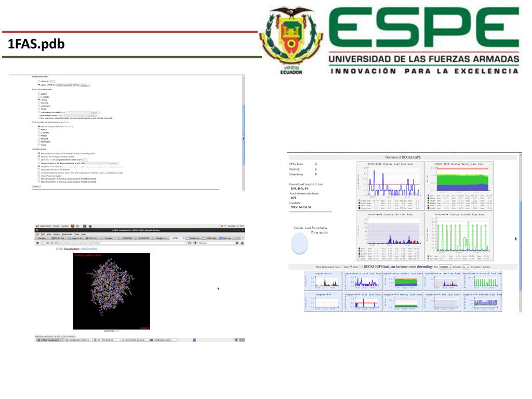The height and width of the screenshot is (399, 532).
Task: Select PARSE forcefield radio button
Action: click(38, 100)
